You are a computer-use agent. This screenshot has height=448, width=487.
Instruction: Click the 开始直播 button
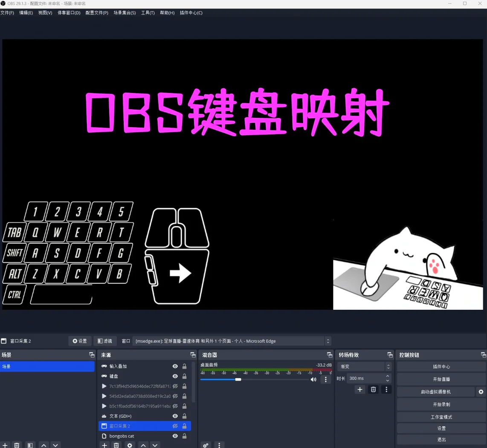[441, 379]
